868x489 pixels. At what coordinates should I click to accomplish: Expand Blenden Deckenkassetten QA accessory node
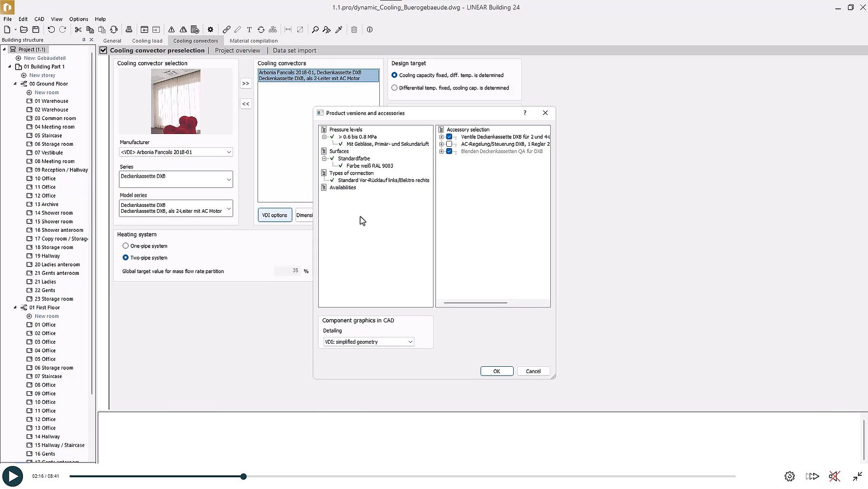point(441,152)
